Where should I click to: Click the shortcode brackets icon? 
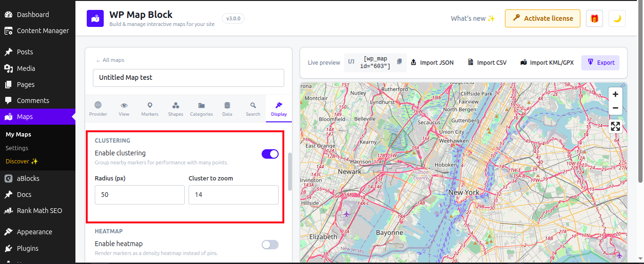(x=351, y=62)
